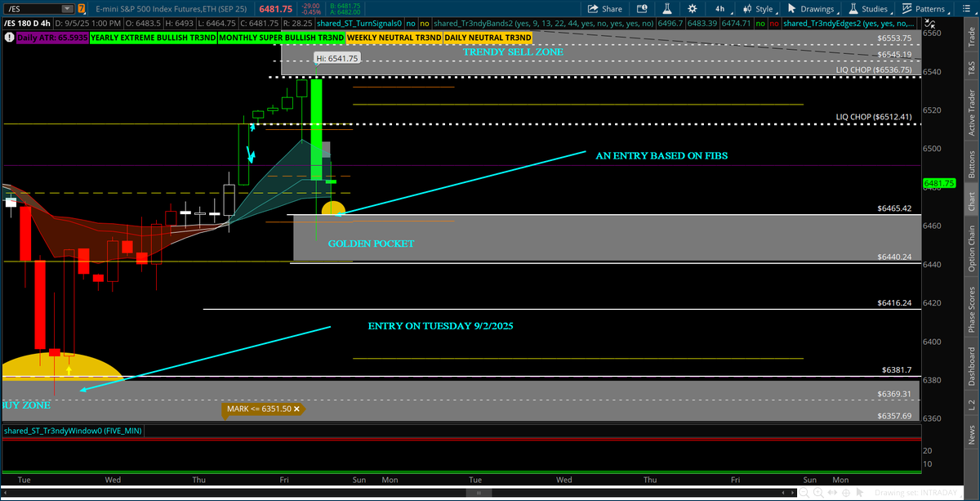Click the $6440.24 price level label
980x501 pixels.
coord(894,256)
